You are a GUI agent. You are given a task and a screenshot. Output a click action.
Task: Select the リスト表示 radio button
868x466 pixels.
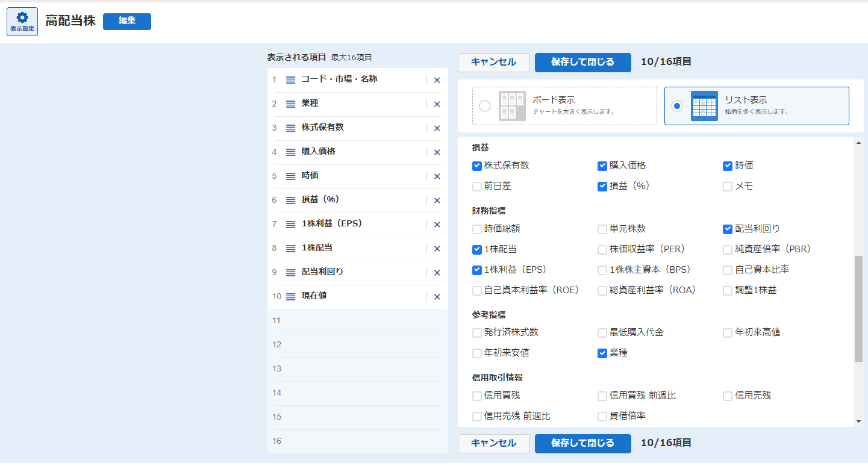pos(677,106)
